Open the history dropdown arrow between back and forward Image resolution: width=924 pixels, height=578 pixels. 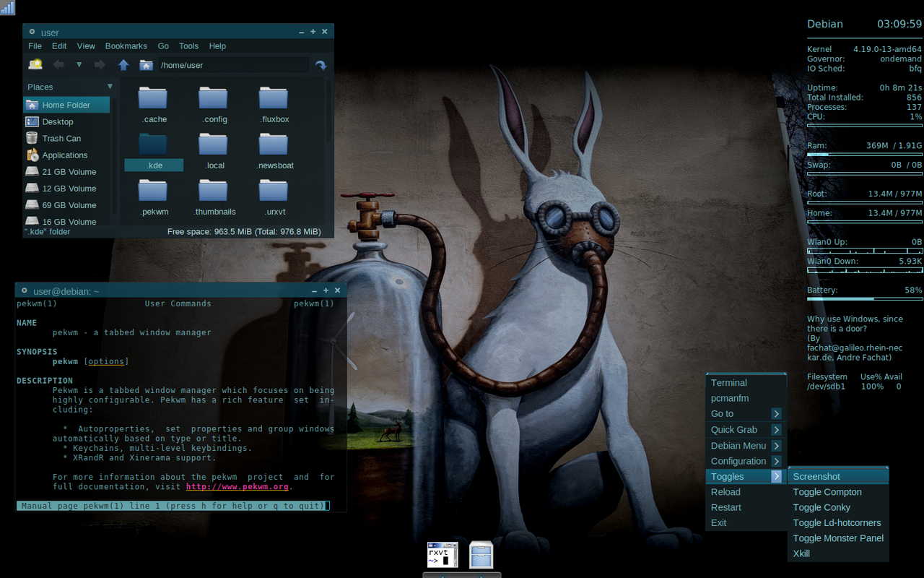pos(79,65)
